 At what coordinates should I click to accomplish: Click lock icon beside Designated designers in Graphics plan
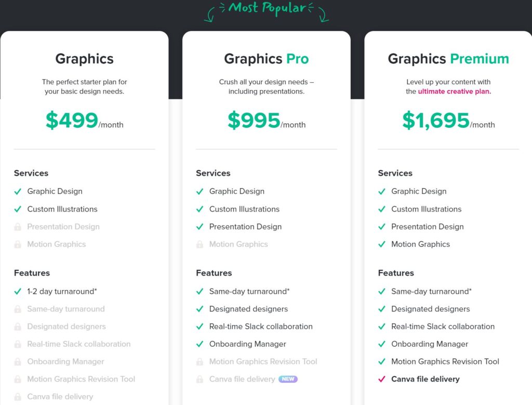[18, 327]
